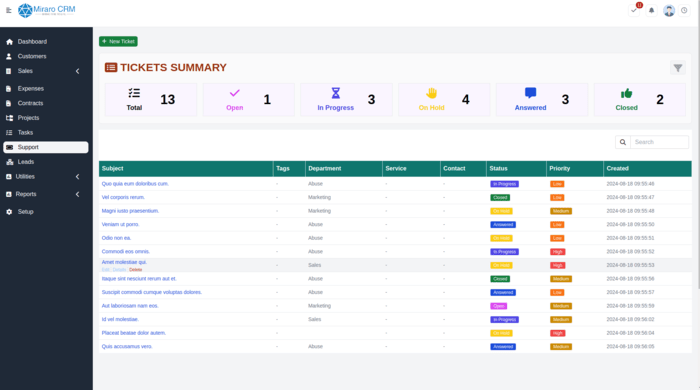Click Sales department for 'Id vel molestiae.'

click(314, 319)
